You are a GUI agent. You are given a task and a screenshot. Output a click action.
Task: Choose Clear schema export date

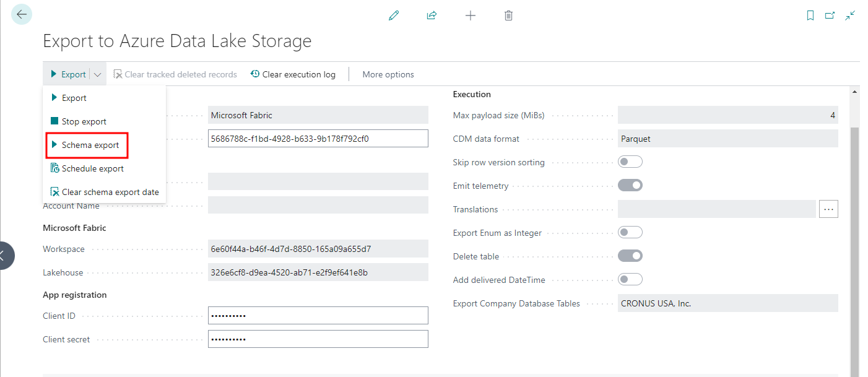point(104,192)
